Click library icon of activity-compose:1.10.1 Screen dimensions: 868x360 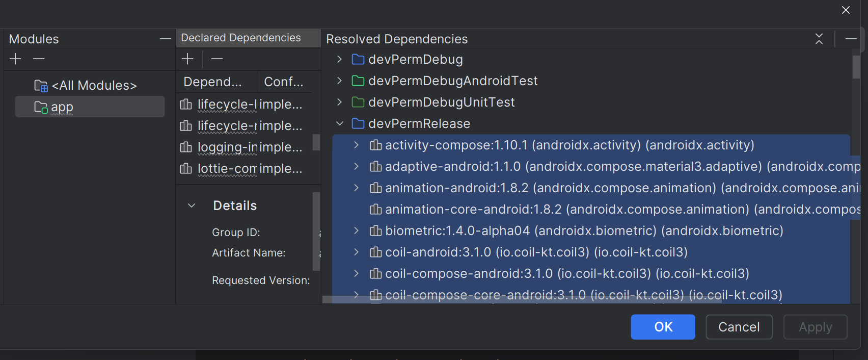click(375, 145)
